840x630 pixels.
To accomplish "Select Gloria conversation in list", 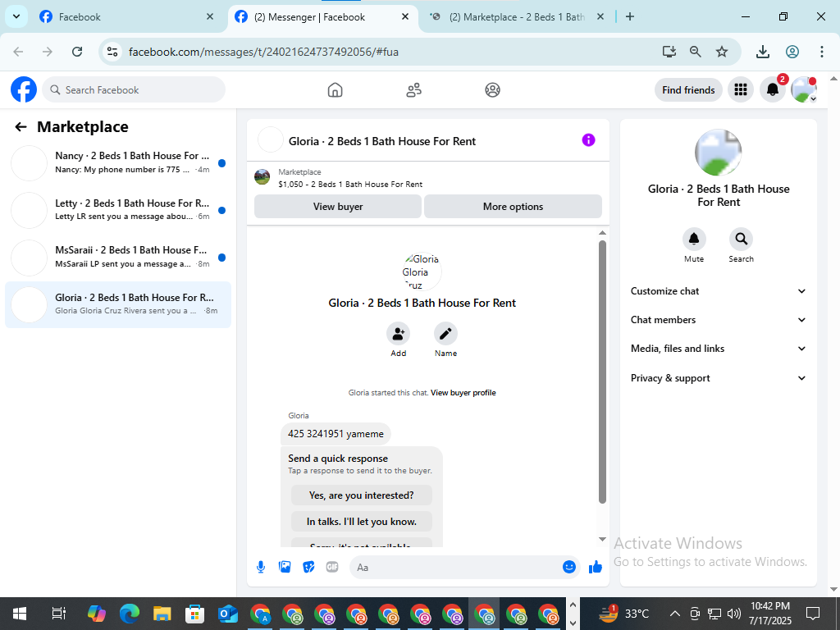I will click(118, 304).
